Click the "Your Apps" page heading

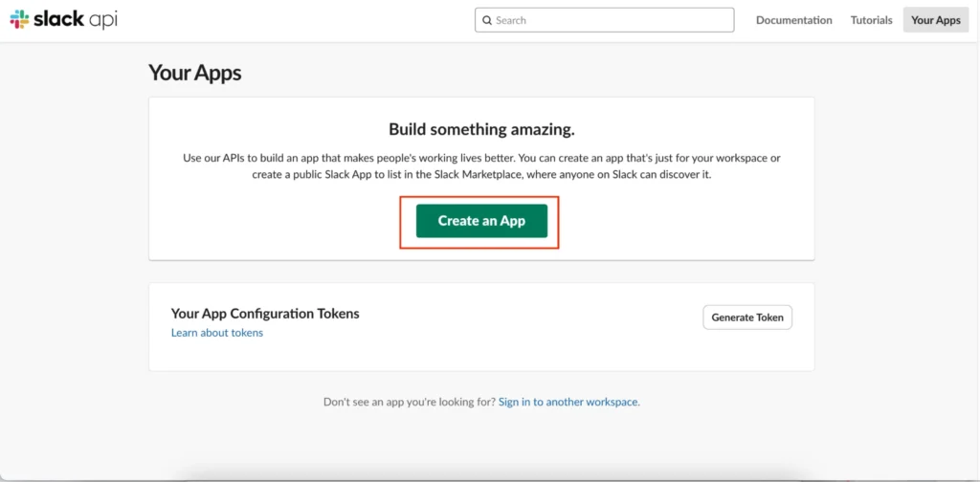pyautogui.click(x=194, y=74)
